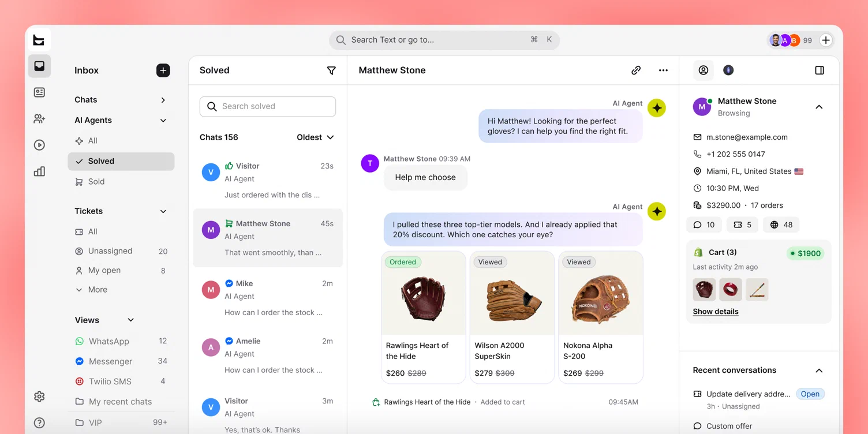Open the Messenger view
The height and width of the screenshot is (434, 868).
tap(121, 361)
